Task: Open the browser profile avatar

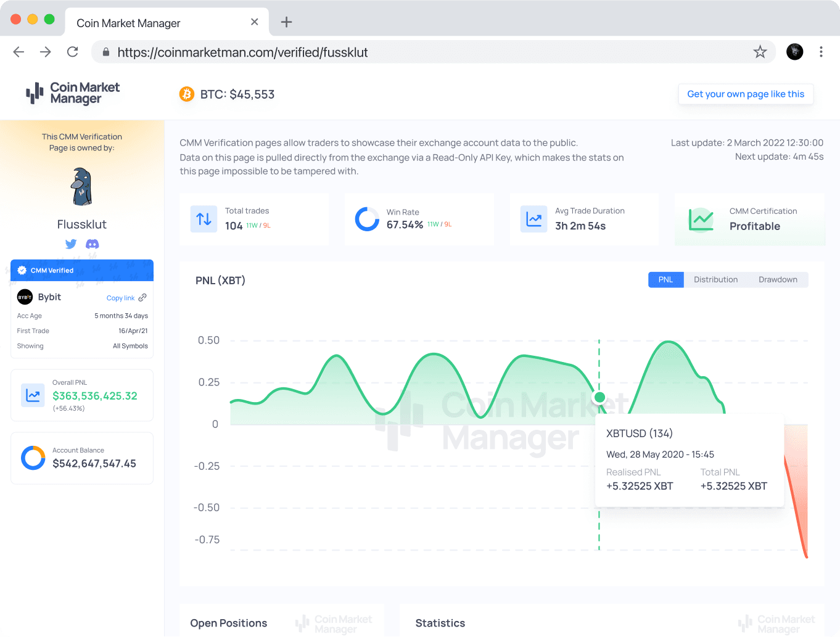Action: (x=795, y=52)
